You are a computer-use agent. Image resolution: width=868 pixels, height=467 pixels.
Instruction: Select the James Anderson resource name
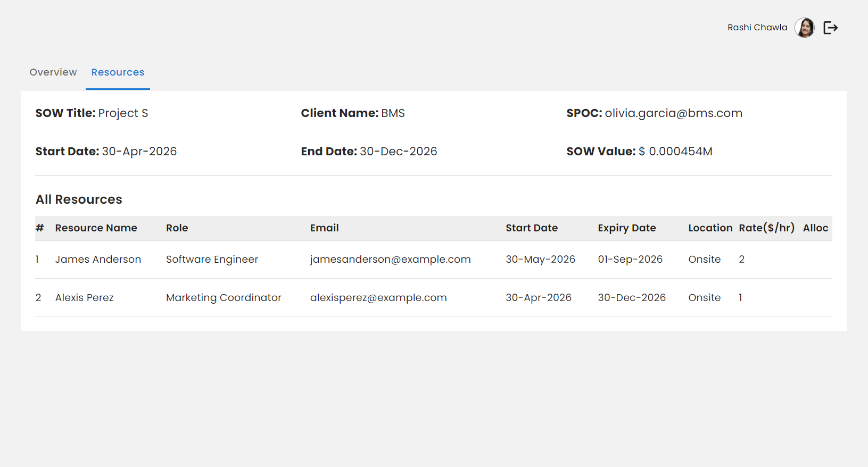click(x=98, y=260)
